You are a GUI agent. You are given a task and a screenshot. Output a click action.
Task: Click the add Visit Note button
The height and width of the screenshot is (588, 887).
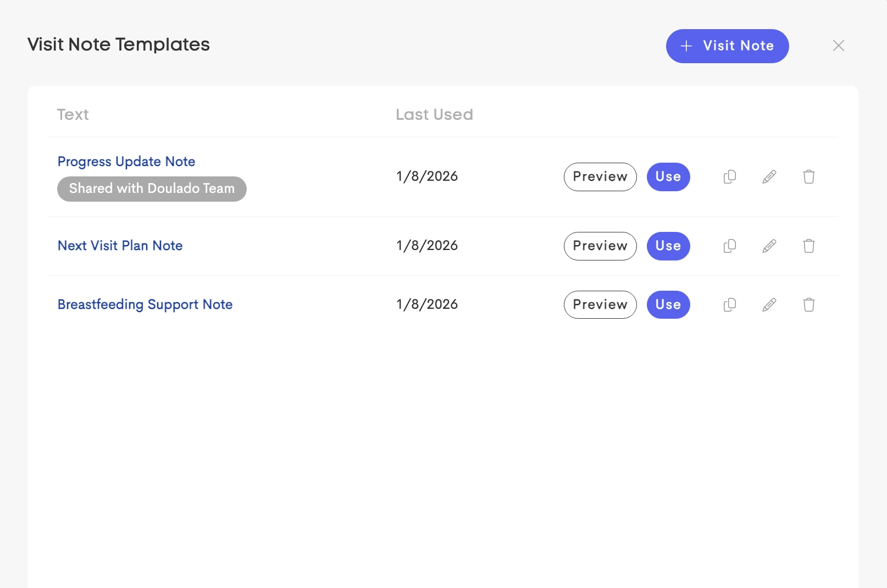click(x=727, y=46)
